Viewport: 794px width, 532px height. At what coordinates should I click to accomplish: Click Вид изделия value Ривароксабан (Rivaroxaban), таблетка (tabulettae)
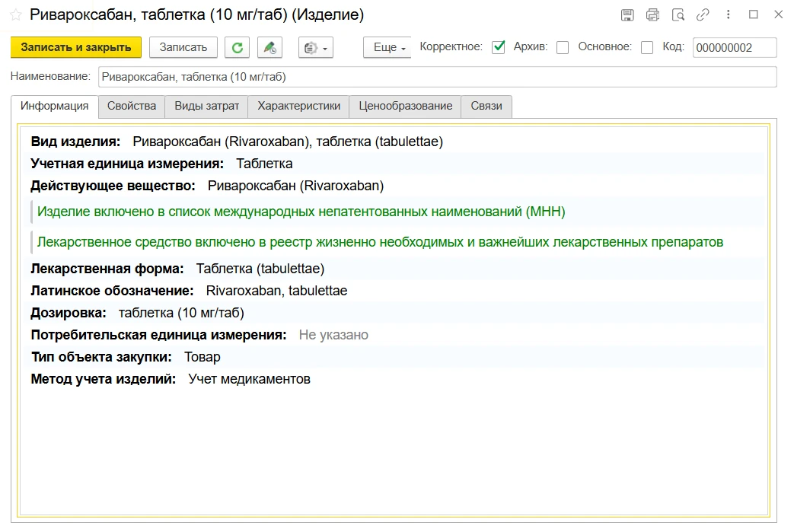(x=288, y=142)
